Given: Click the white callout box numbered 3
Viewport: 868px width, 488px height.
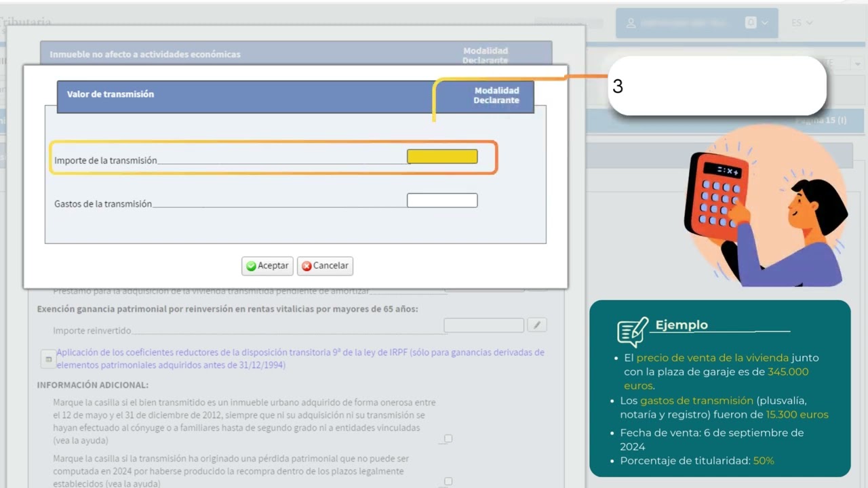Looking at the screenshot, I should pyautogui.click(x=717, y=86).
